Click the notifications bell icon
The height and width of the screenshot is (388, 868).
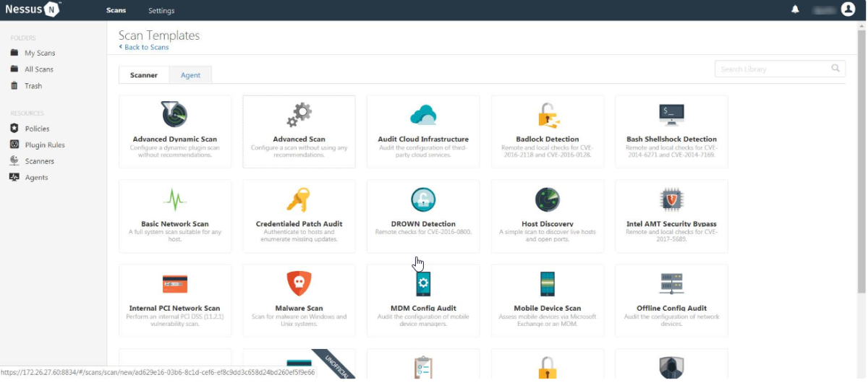coord(796,10)
